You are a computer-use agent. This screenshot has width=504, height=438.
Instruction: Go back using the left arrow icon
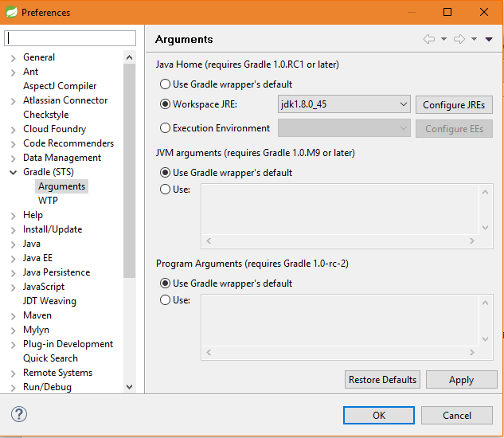pos(429,39)
